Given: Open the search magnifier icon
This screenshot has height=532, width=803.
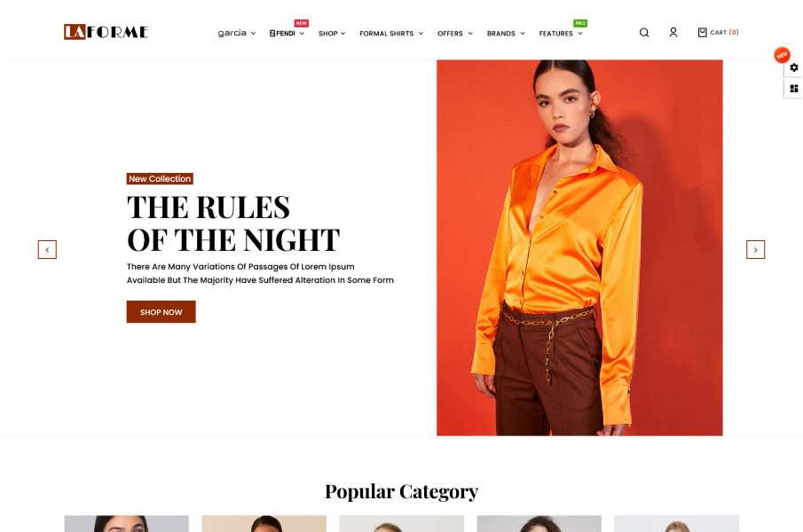Looking at the screenshot, I should (x=644, y=33).
